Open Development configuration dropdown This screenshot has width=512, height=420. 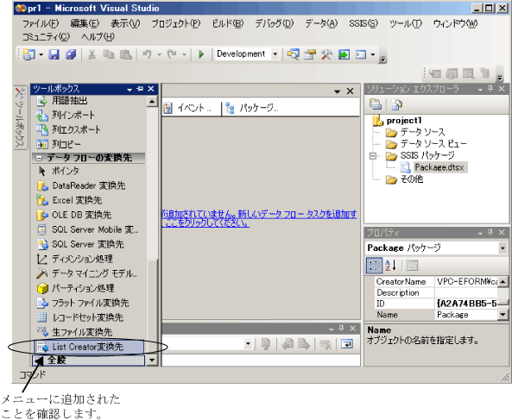(x=275, y=54)
